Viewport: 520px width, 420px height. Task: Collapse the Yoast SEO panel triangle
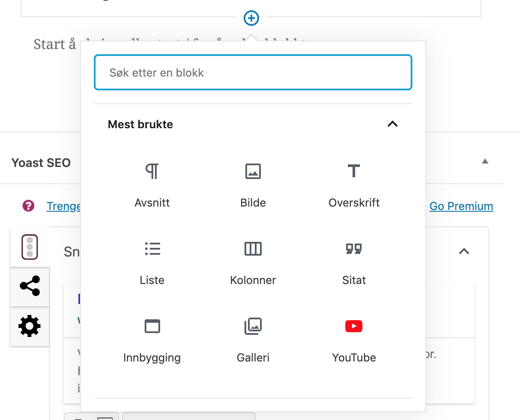click(485, 161)
